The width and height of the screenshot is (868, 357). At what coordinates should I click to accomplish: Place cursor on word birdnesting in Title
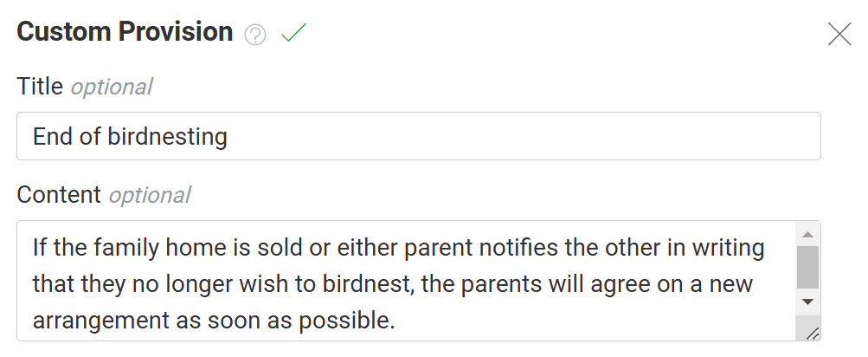[x=167, y=137]
